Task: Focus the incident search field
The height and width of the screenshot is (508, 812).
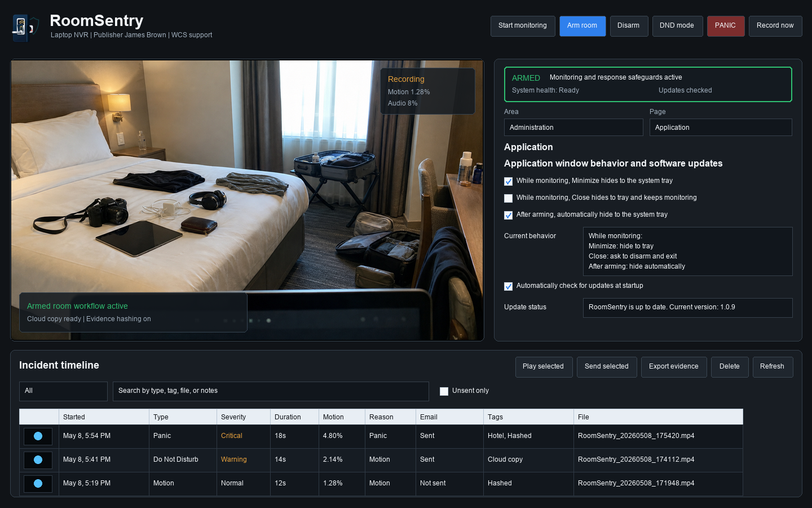Action: pos(271,391)
